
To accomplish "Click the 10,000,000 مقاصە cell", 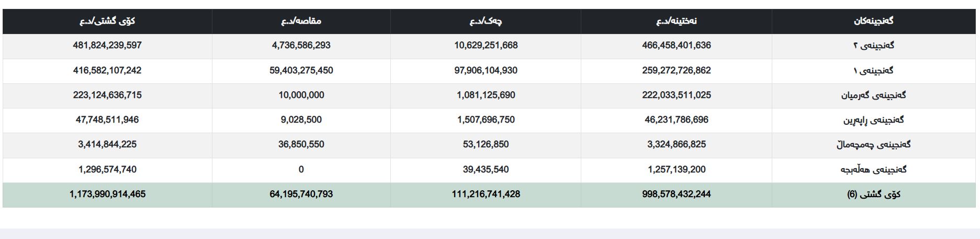I will [x=301, y=95].
